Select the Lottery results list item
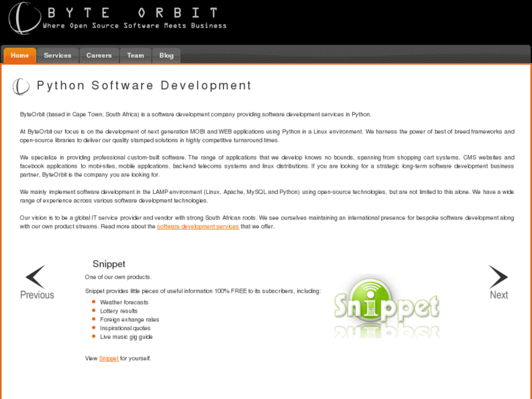The width and height of the screenshot is (532, 399). (119, 311)
